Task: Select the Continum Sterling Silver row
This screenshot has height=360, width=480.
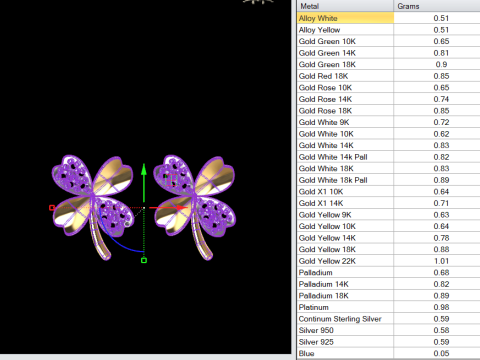Action: tap(388, 319)
